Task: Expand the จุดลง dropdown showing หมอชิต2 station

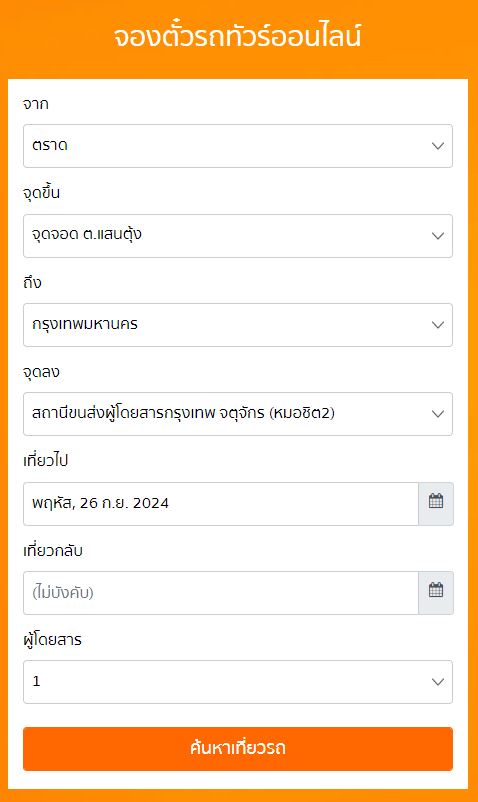Action: [238, 414]
